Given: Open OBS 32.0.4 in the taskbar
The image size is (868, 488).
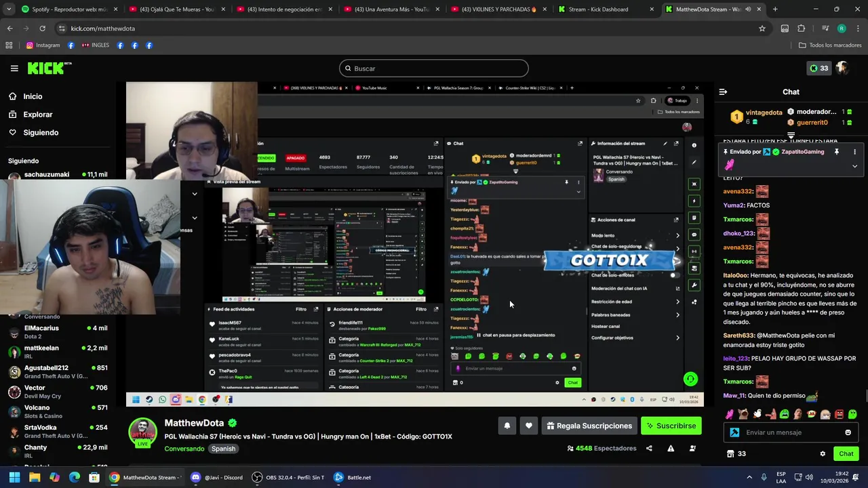Looking at the screenshot, I should pos(288,477).
